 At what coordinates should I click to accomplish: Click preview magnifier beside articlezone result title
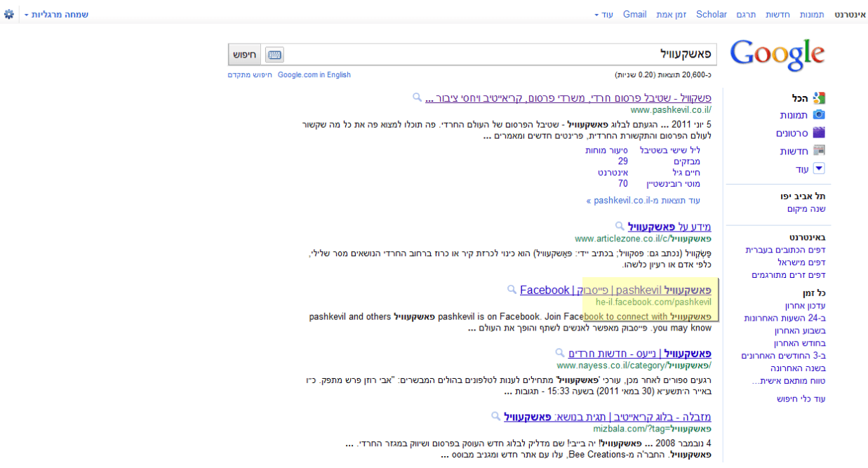click(x=620, y=226)
